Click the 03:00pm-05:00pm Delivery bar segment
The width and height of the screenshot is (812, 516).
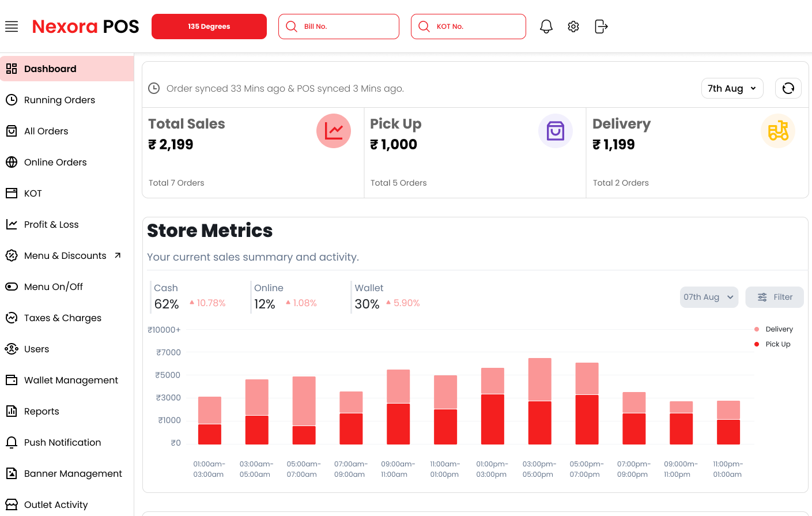(539, 379)
